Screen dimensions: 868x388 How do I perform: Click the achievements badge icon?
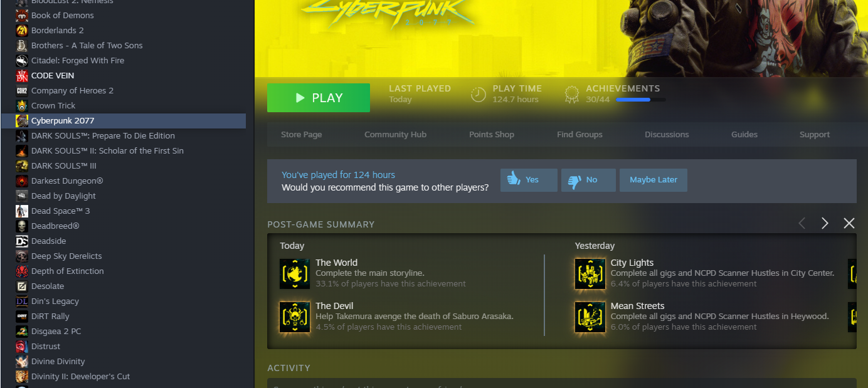(571, 95)
